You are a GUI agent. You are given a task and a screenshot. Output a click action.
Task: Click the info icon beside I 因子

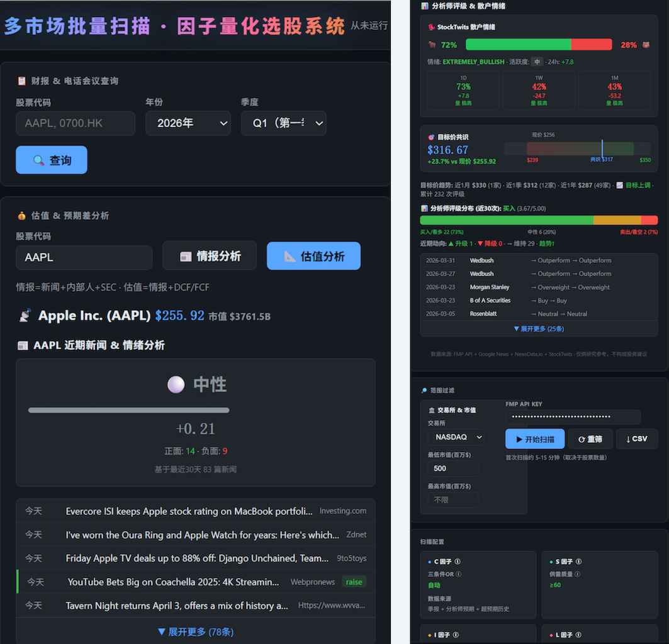pos(456,635)
